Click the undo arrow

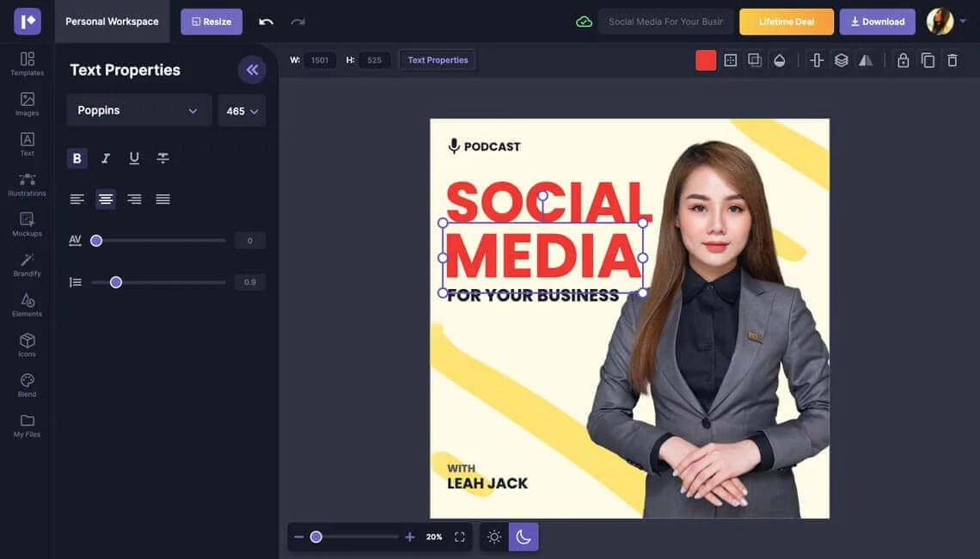click(x=266, y=21)
